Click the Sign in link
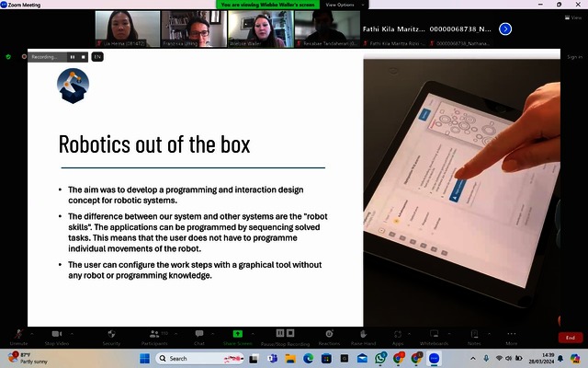Viewport: 588px width, 368px height. [x=574, y=57]
